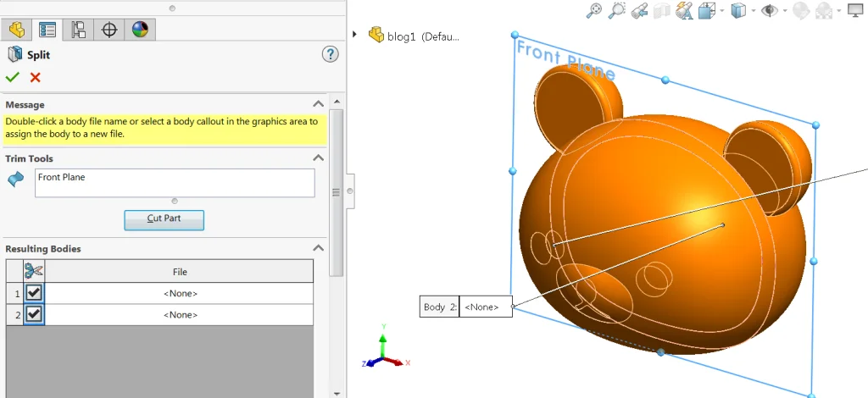Click the blog1 part icon

pyautogui.click(x=376, y=36)
